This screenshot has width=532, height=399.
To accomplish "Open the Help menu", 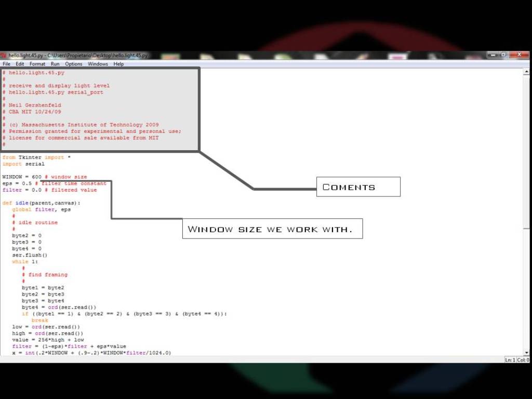I will point(118,64).
